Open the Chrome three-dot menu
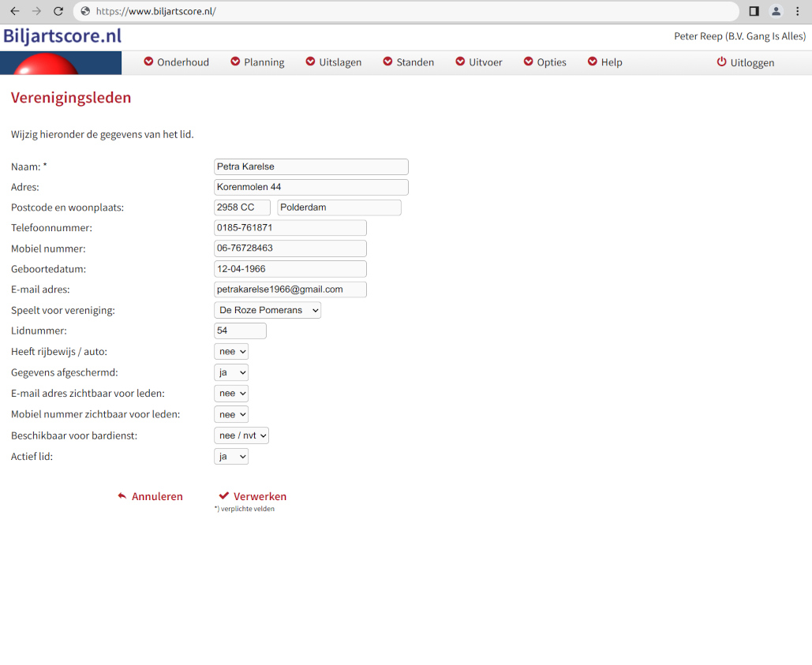 (x=798, y=11)
